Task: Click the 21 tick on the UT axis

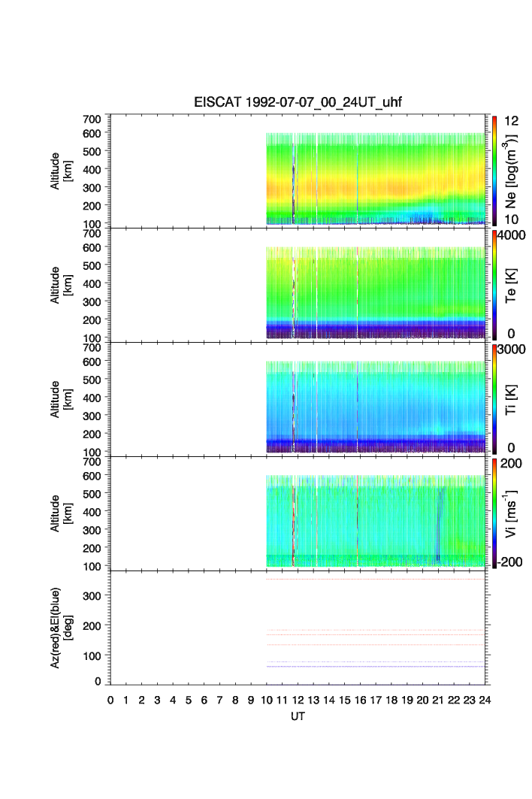Action: tap(438, 700)
